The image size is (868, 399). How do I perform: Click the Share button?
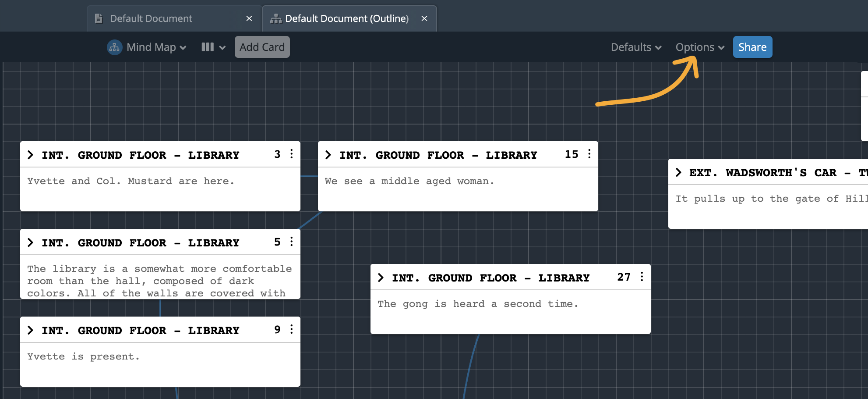752,47
